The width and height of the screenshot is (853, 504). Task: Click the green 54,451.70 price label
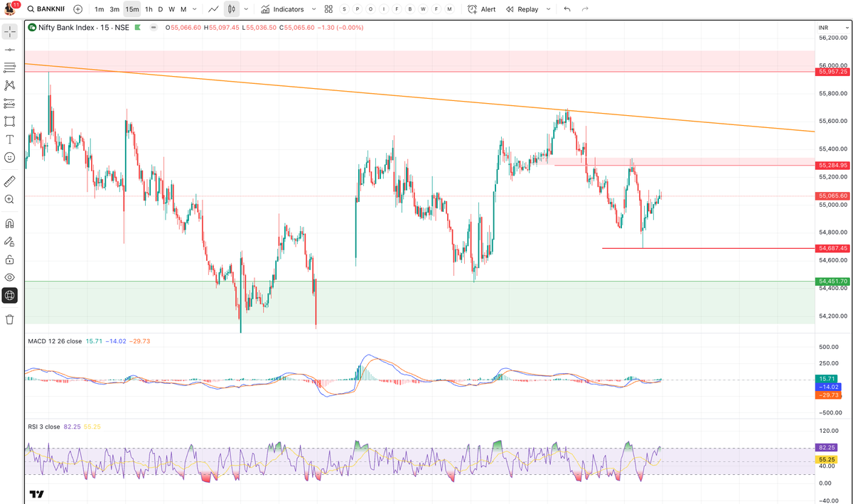tap(833, 281)
